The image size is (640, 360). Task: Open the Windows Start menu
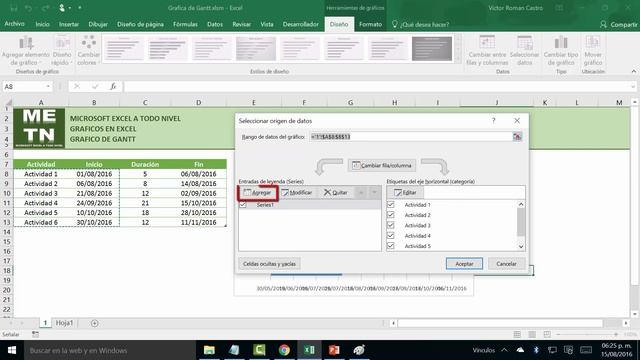point(11,350)
